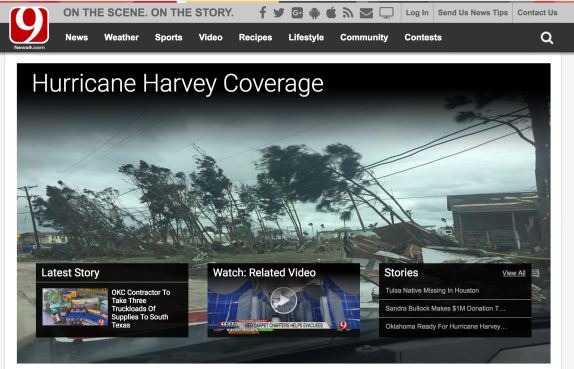
Task: Open the Lifestyle menu
Action: (306, 37)
